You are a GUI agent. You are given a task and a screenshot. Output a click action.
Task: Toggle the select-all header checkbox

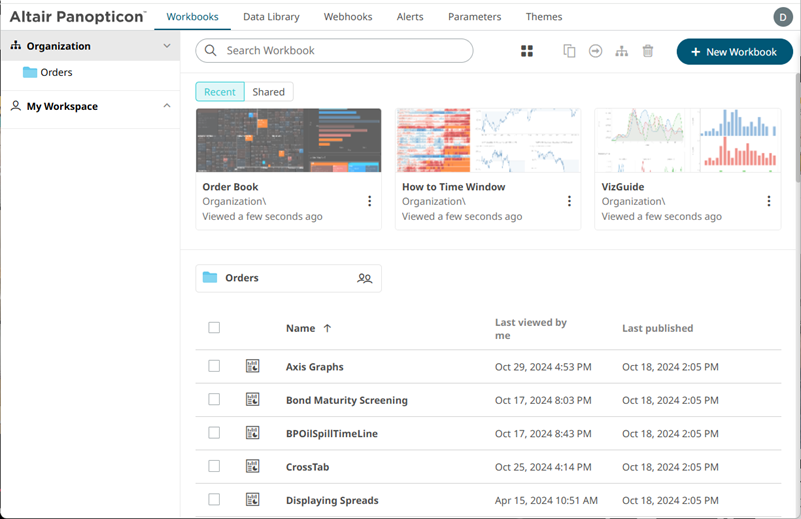pos(214,328)
